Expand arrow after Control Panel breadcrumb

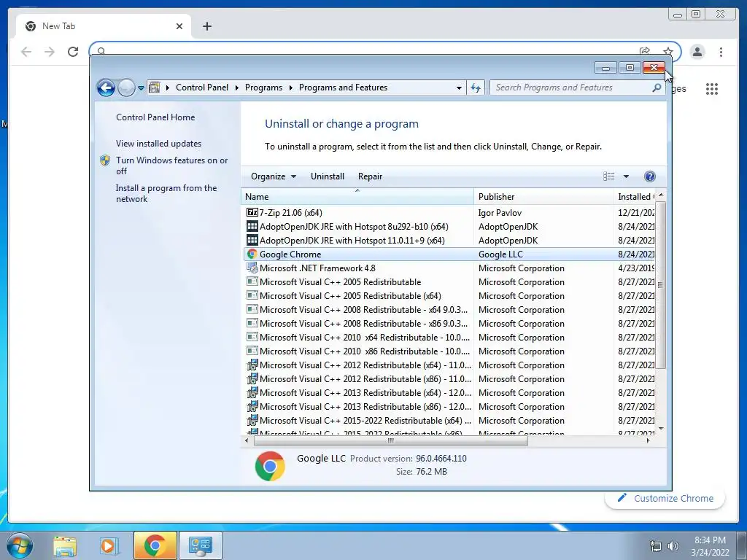coord(237,87)
